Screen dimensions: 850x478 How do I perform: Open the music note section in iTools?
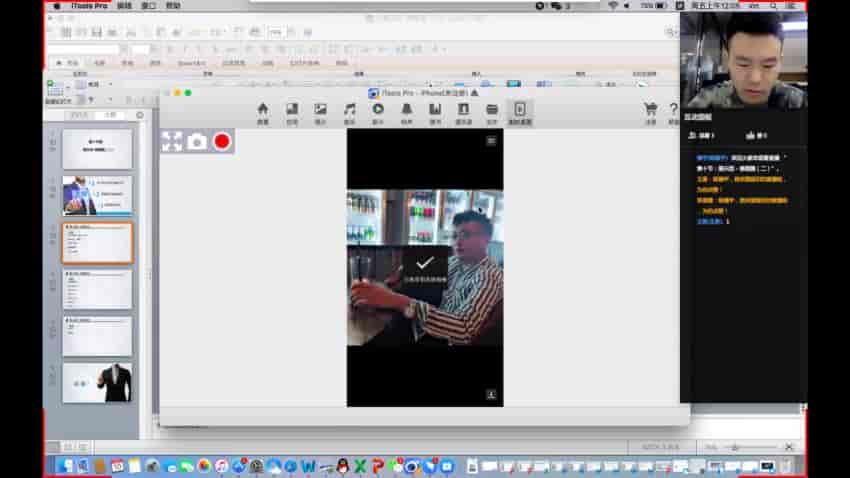coord(349,111)
